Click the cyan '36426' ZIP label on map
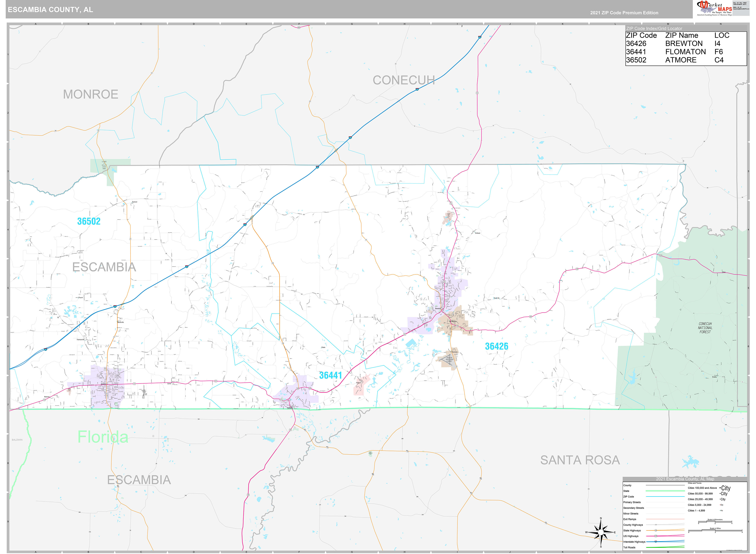756x554 pixels. coord(497,346)
